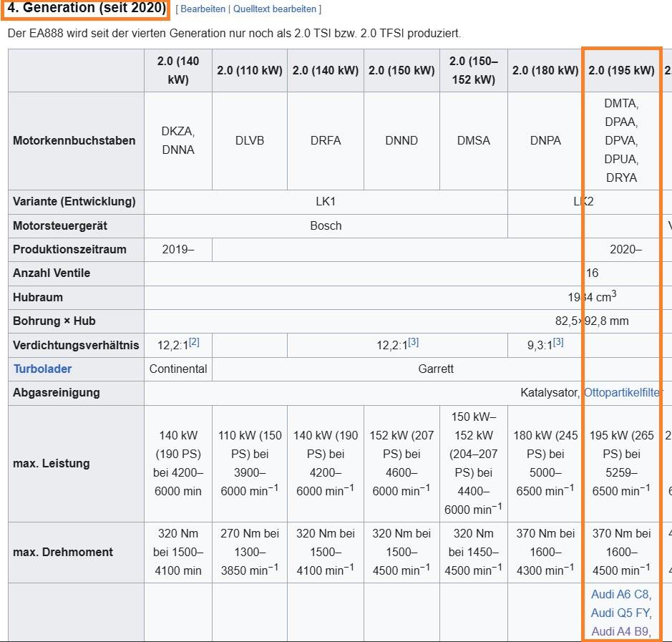Click the 1984 cm³ displacement value
Screen dimensions: 672x642
(x=593, y=296)
